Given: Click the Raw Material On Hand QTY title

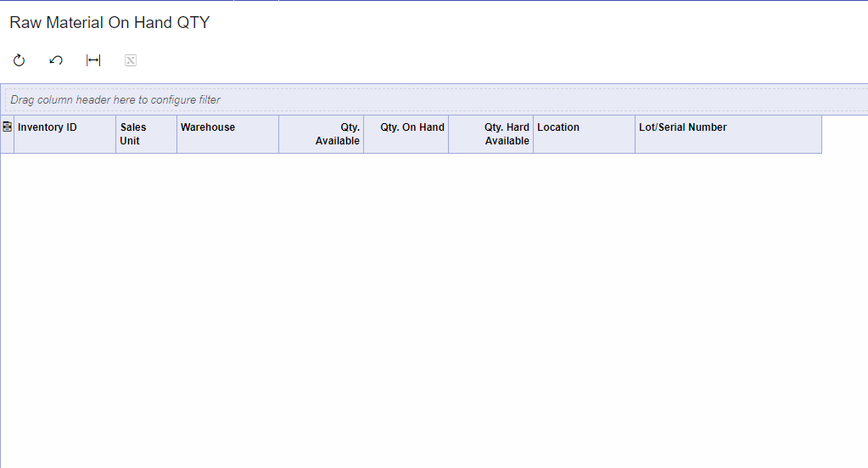Looking at the screenshot, I should coord(109,23).
